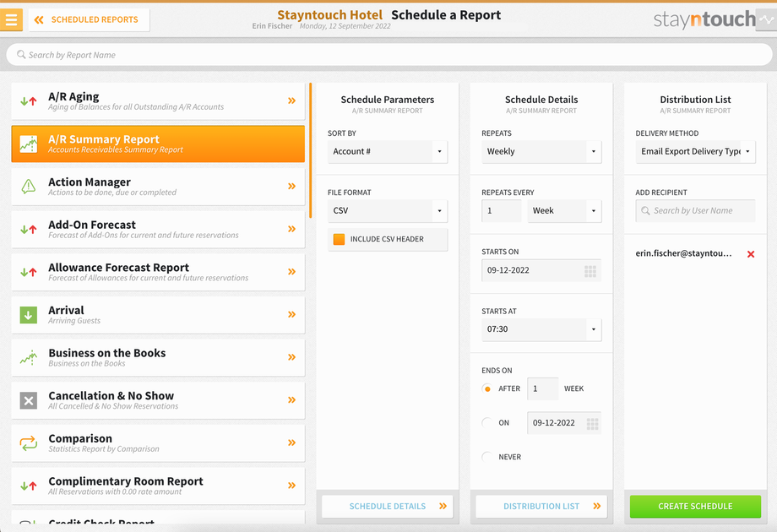This screenshot has width=777, height=532.
Task: Select the Add-On Forecast report row
Action: 158,230
